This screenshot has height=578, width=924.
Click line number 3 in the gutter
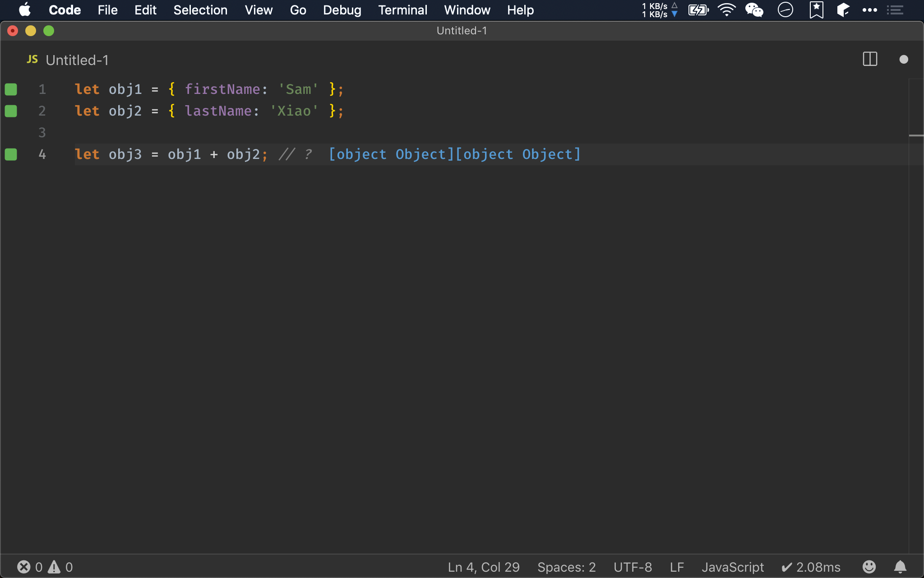(x=42, y=133)
